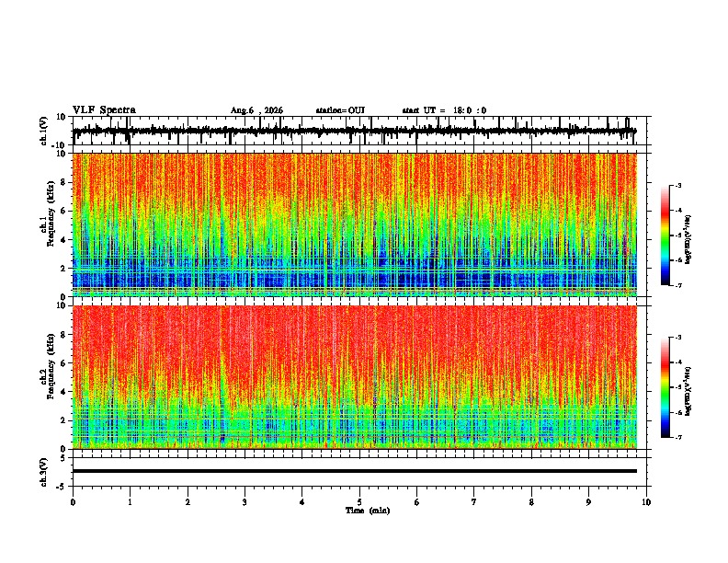This screenshot has width=728, height=563.
Task: Click the ch.2 spectrogram color scale bar
Action: click(665, 387)
